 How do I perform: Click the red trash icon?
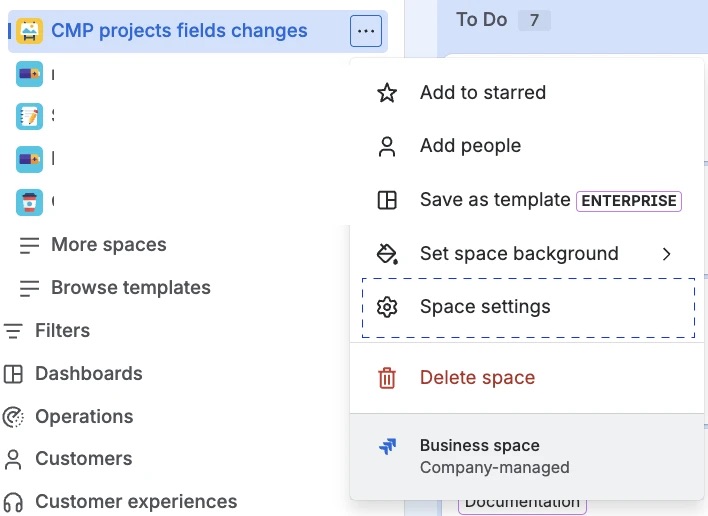click(x=387, y=378)
